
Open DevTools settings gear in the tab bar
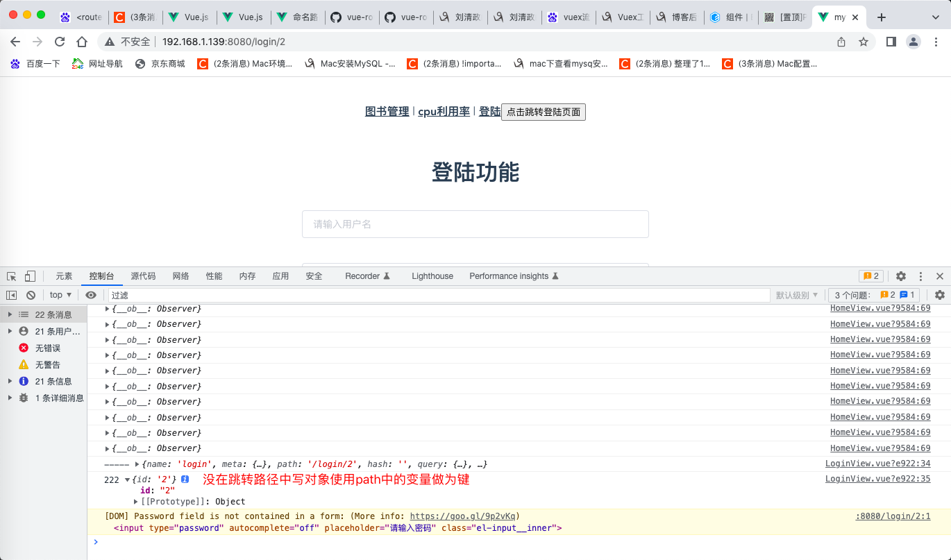click(901, 276)
